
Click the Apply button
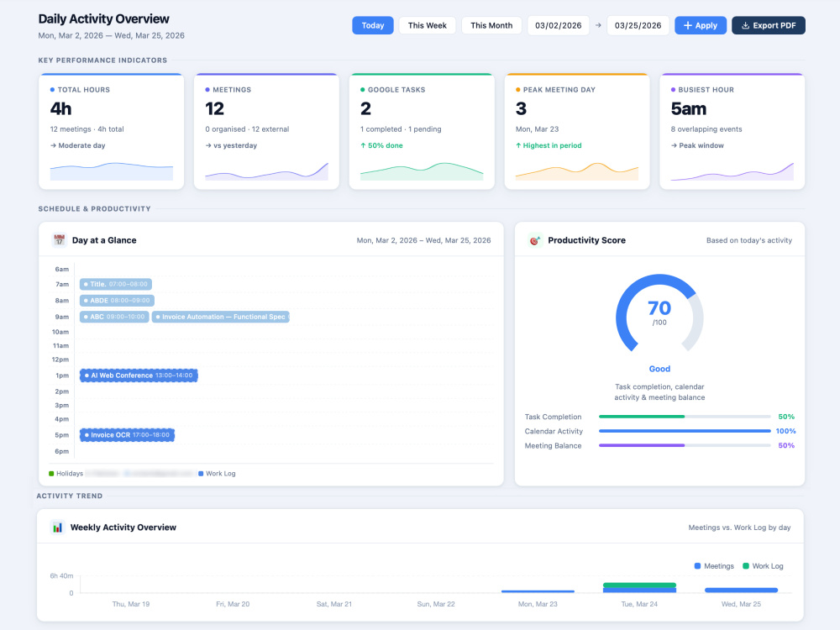click(x=701, y=25)
